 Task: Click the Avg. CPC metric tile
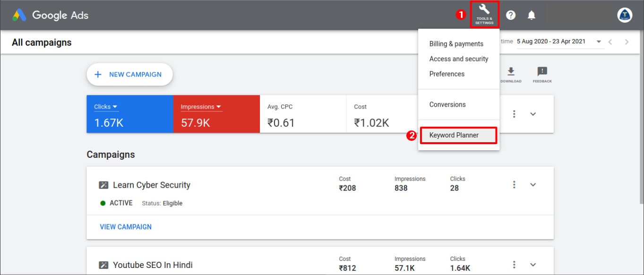303,114
